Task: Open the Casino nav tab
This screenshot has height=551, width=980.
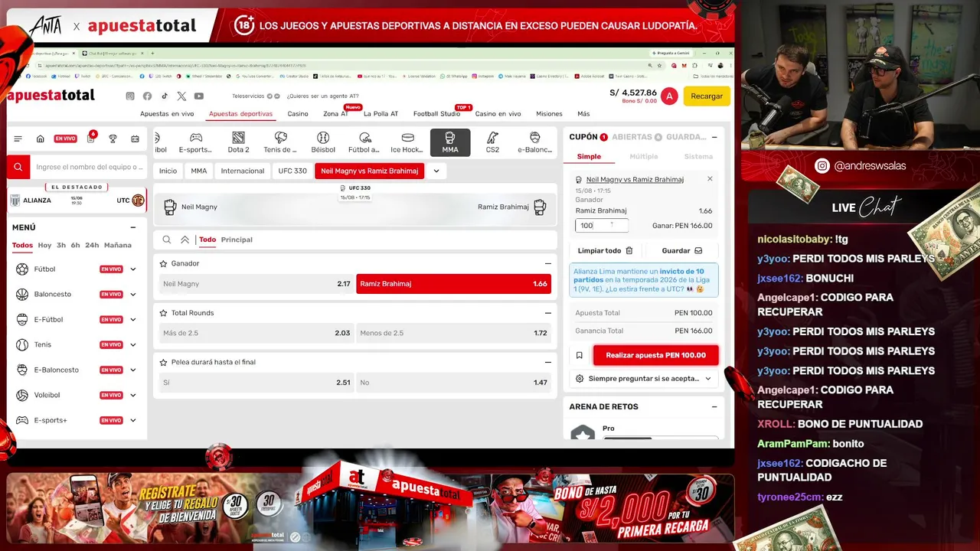Action: coord(298,114)
